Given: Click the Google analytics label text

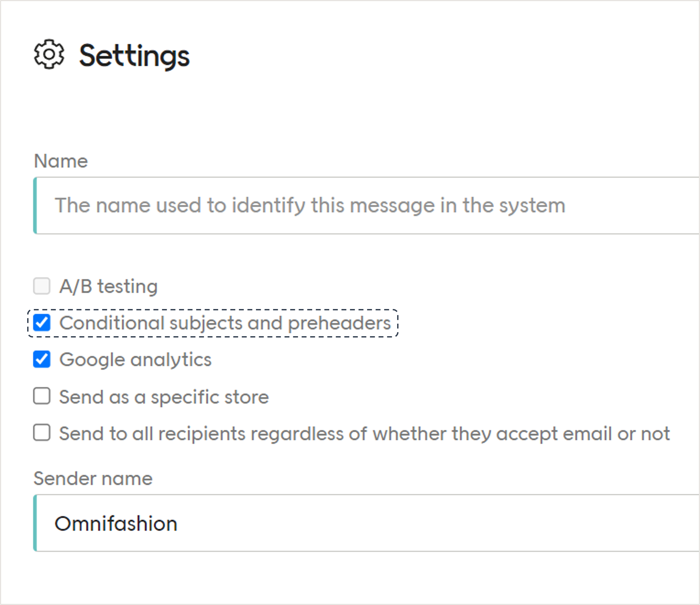Looking at the screenshot, I should pos(135,359).
